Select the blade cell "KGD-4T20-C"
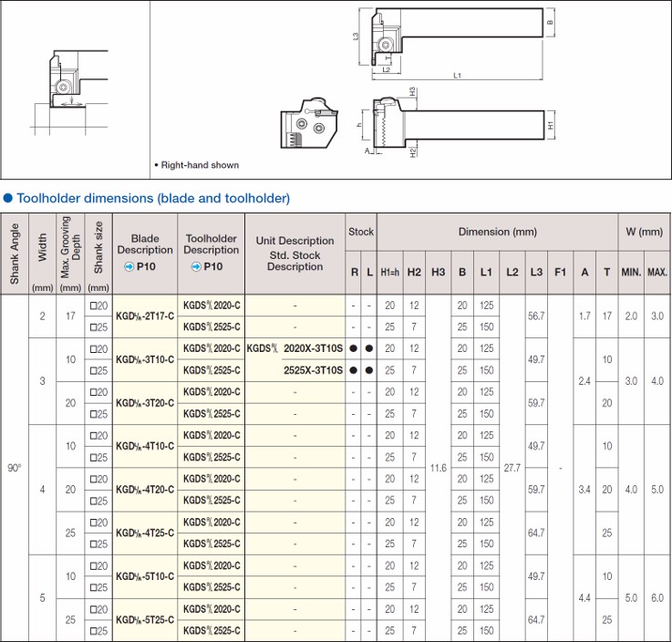672x642 pixels. [x=145, y=490]
